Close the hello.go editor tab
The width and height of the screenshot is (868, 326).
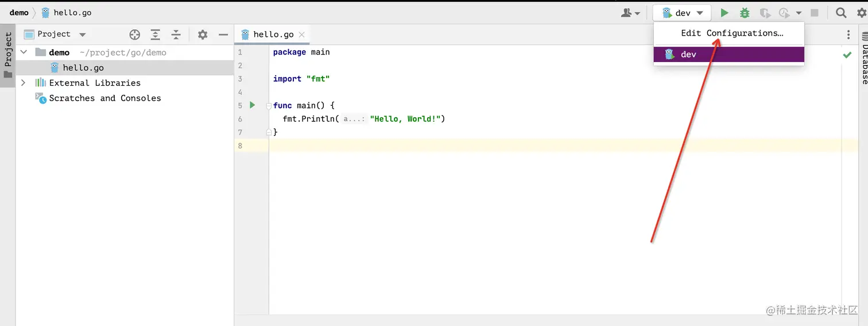(x=301, y=34)
